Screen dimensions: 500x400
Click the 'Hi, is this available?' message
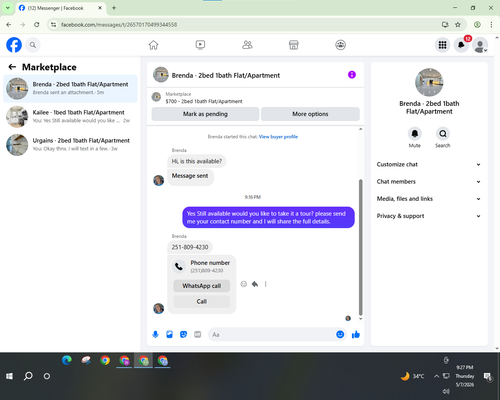[x=197, y=161]
